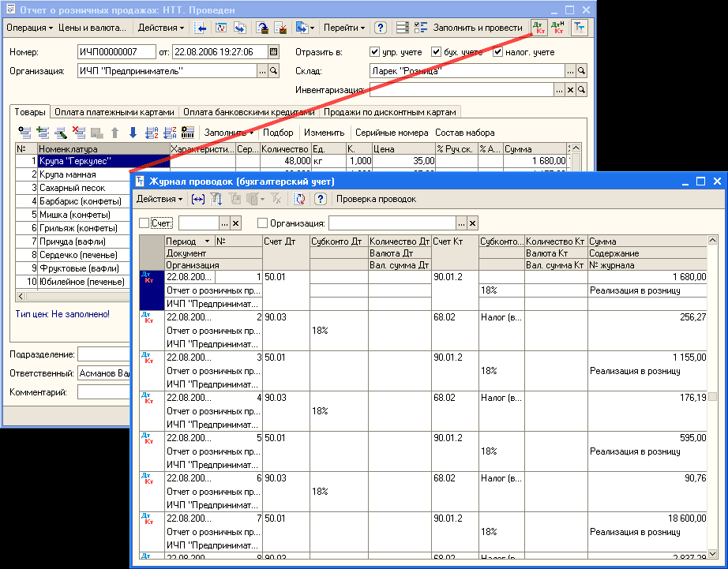This screenshot has width=728, height=569.
Task: Select the Сахарный песок row in the goods table
Action: pos(73,188)
